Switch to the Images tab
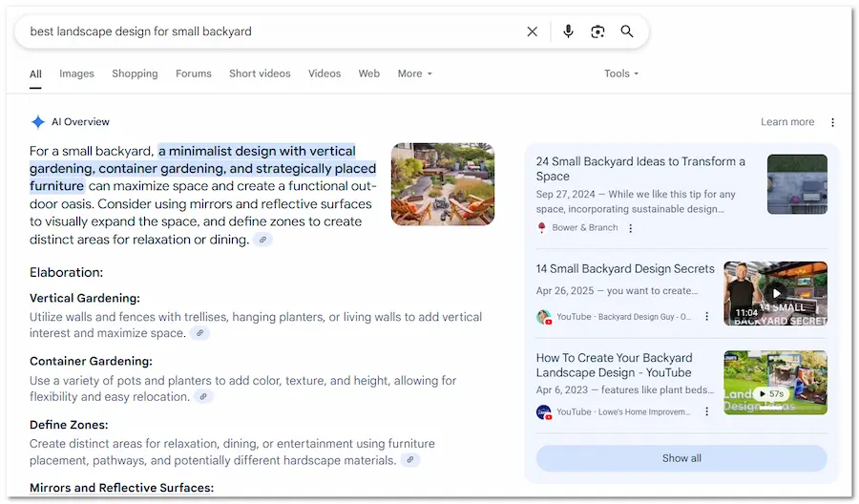859x504 pixels. click(76, 73)
